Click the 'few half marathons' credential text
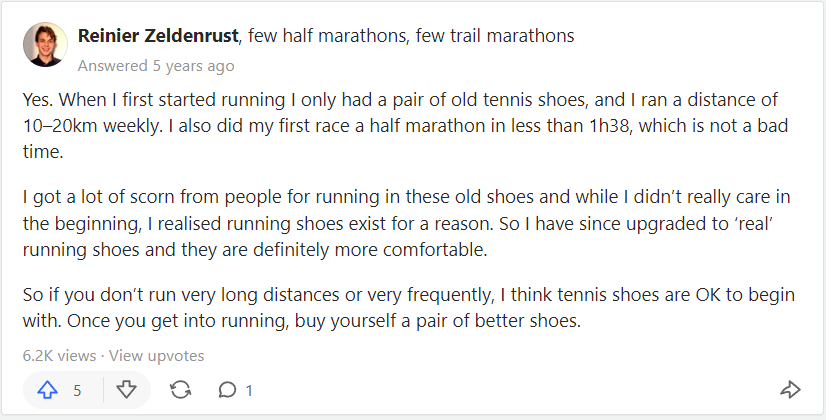The width and height of the screenshot is (826, 420). [x=327, y=36]
